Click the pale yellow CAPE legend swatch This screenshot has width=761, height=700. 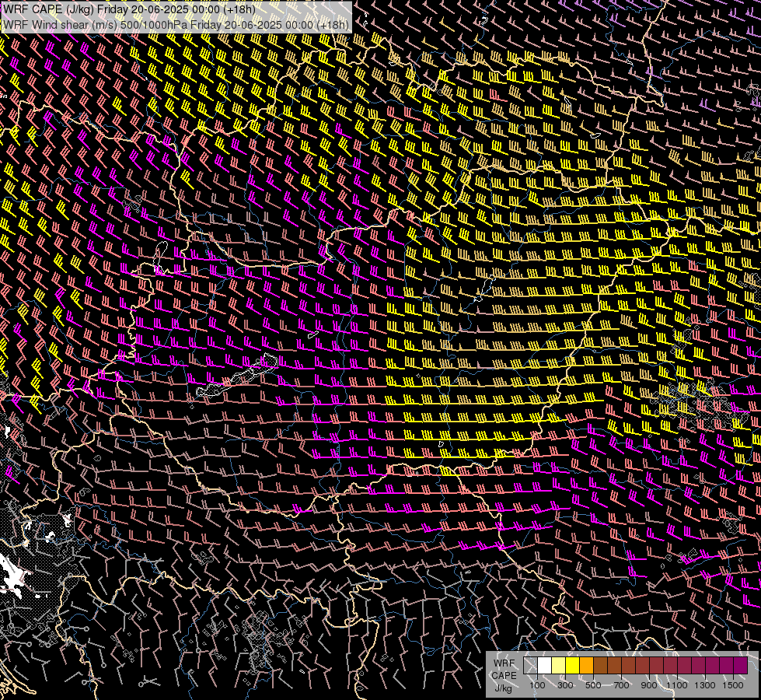pos(559,665)
